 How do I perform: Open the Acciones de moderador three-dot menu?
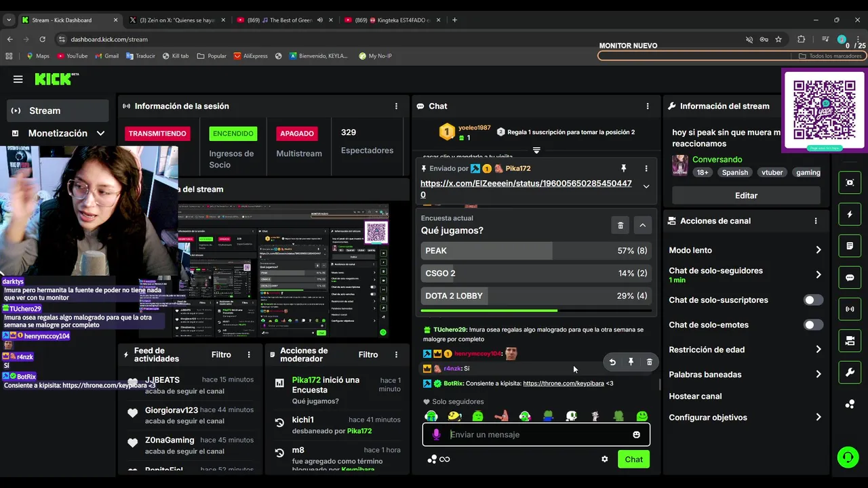[396, 354]
